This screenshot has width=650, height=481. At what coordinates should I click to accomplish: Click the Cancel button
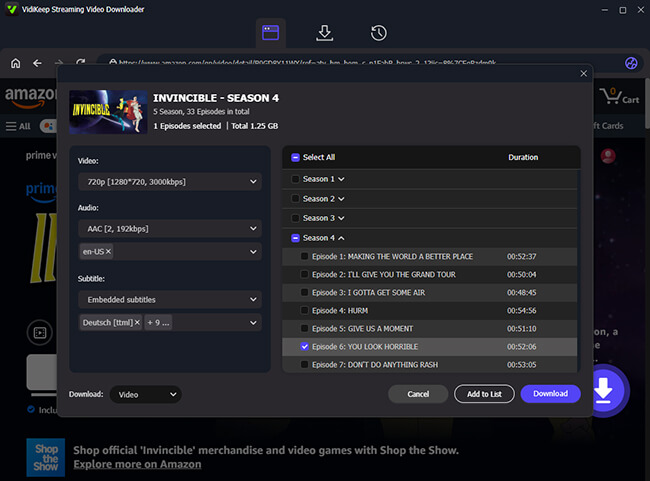tap(418, 394)
